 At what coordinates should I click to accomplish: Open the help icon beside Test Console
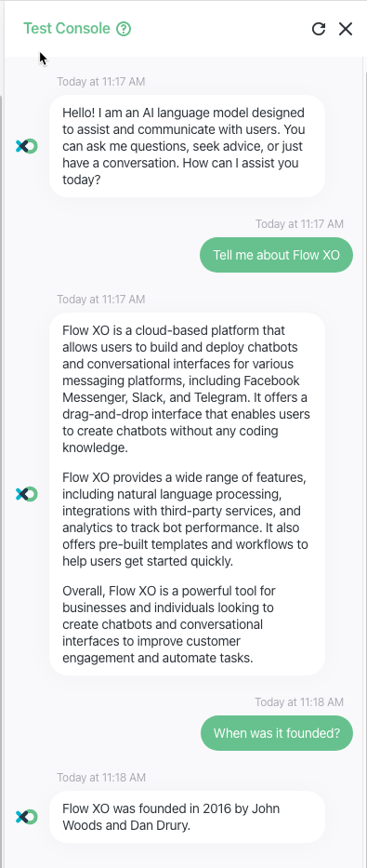[124, 28]
